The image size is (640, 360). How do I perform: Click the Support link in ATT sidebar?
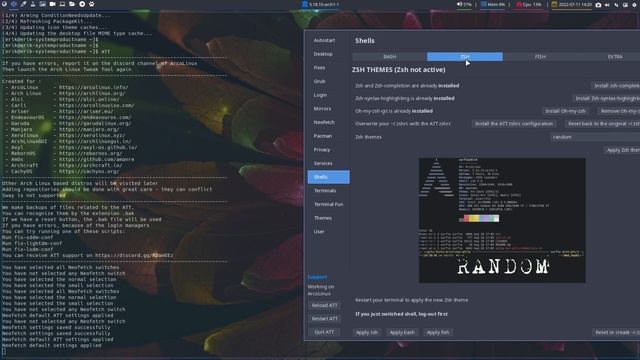[x=317, y=277]
